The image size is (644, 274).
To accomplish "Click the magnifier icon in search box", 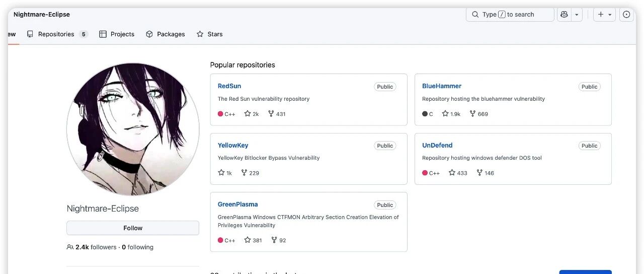I will (475, 15).
